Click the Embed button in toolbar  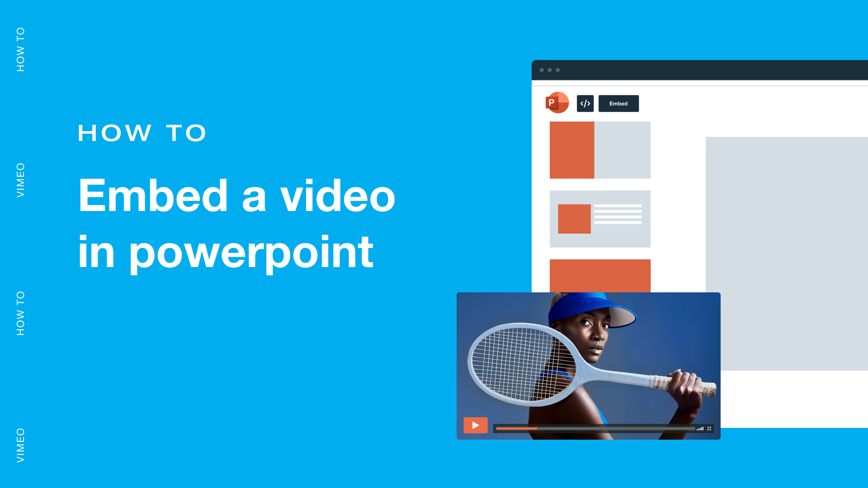618,103
